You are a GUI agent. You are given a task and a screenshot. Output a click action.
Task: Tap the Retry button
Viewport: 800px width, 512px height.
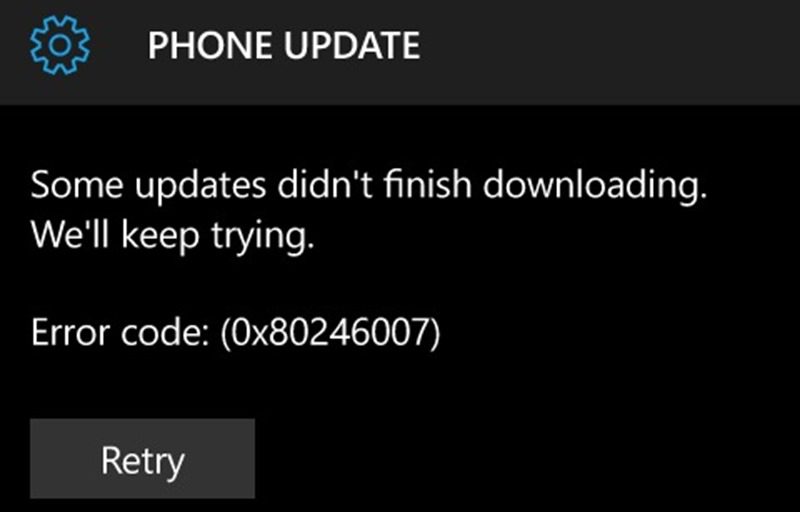coord(142,458)
